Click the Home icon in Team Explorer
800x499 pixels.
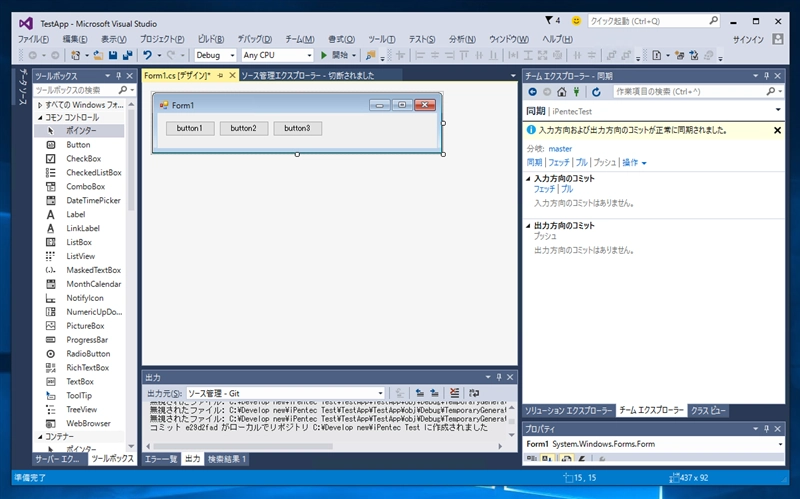[562, 92]
